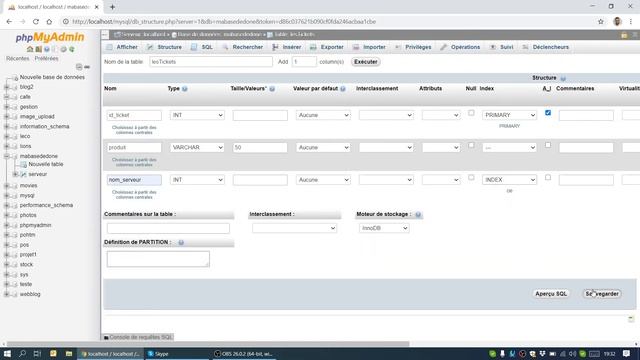Click the unlink from main panel icon
This screenshot has width=640, height=360.
(87, 67)
